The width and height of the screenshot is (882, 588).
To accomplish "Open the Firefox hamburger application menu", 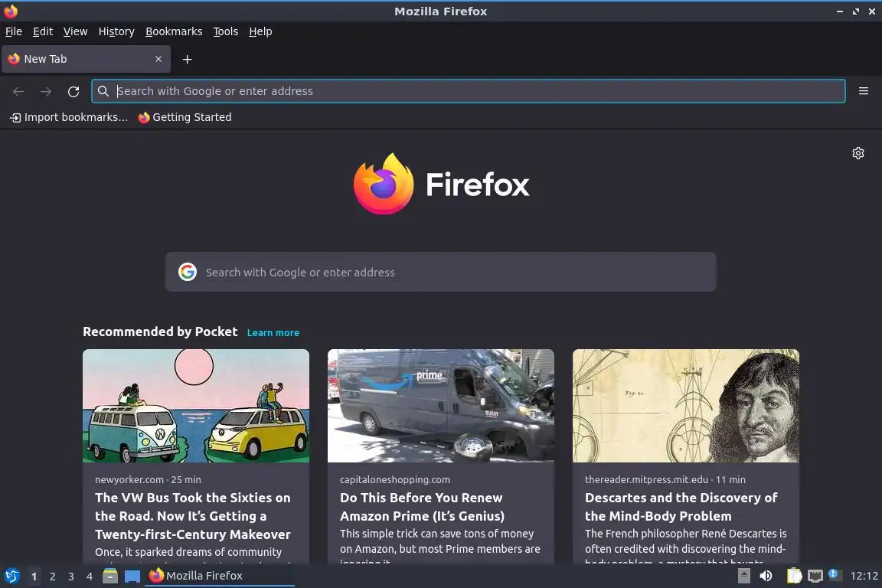I will pyautogui.click(x=864, y=91).
